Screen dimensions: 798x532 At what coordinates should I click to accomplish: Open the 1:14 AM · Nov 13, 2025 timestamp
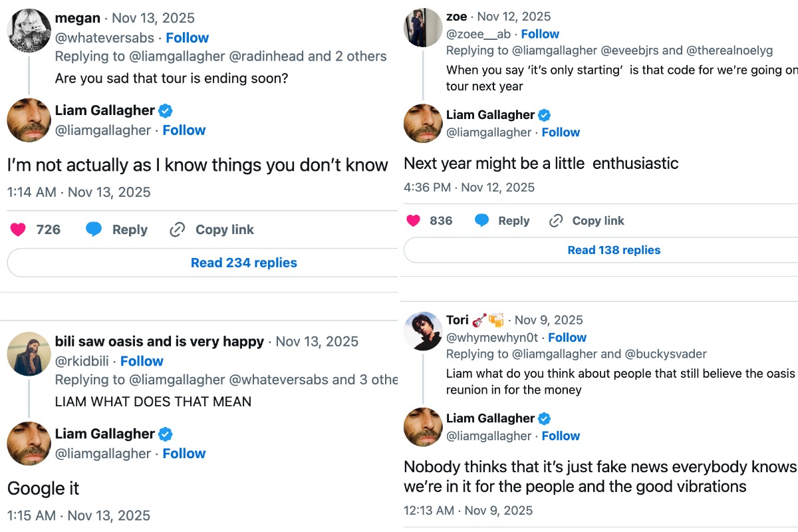click(78, 192)
